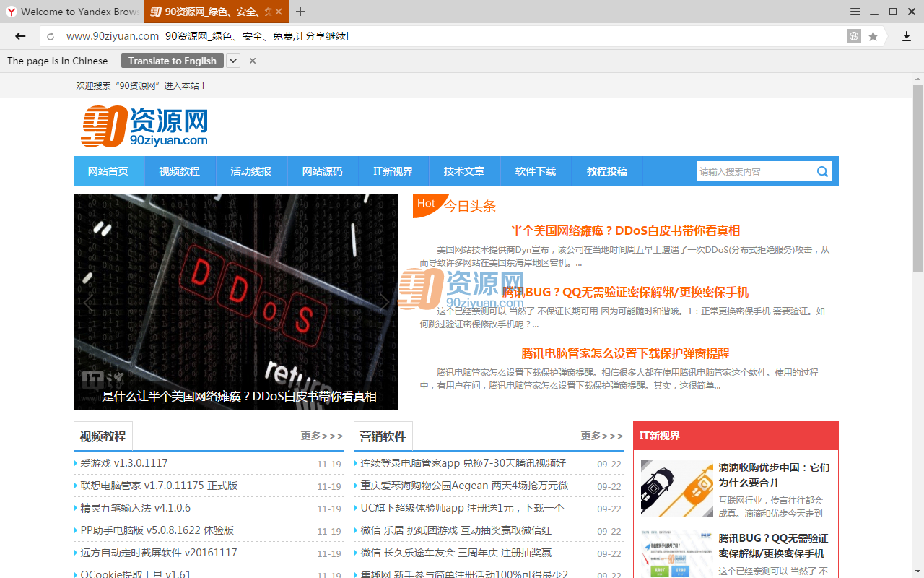The width and height of the screenshot is (924, 578).
Task: Reload the page with refresh icon
Action: point(51,36)
